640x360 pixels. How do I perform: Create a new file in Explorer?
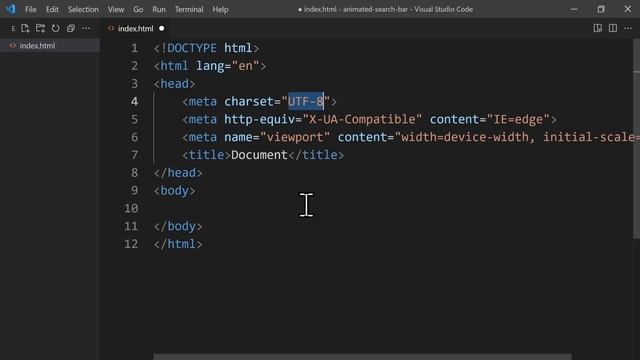point(25,28)
